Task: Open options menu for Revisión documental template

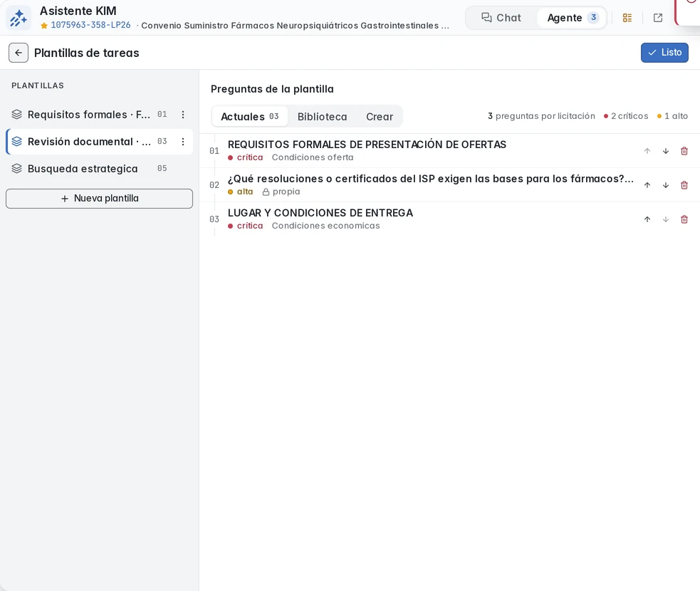Action: (x=183, y=142)
